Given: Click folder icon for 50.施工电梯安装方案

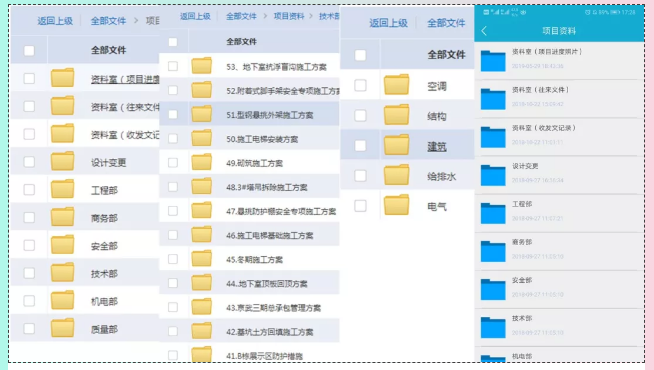Looking at the screenshot, I should 201,138.
